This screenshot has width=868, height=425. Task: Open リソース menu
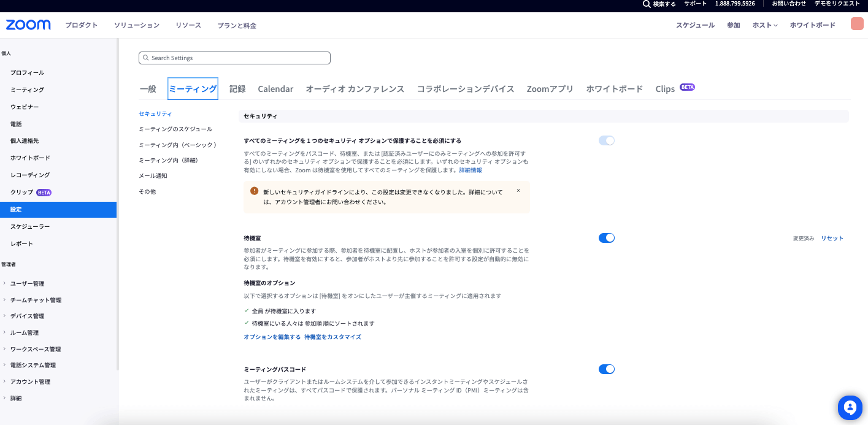click(x=188, y=25)
